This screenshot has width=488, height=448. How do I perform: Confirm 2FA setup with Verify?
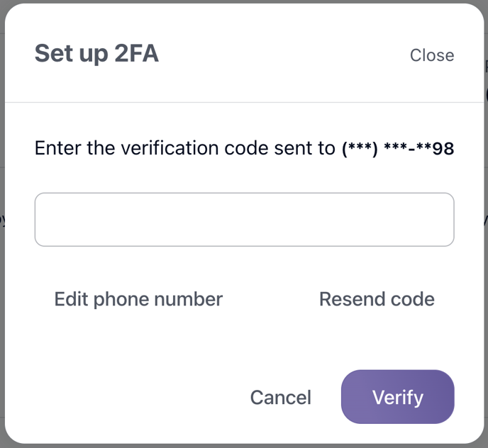(397, 397)
